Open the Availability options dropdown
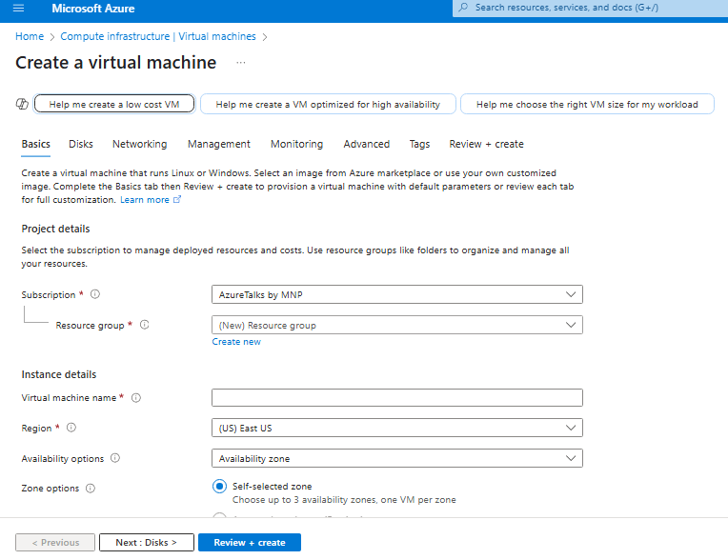728x560 pixels. click(x=397, y=458)
